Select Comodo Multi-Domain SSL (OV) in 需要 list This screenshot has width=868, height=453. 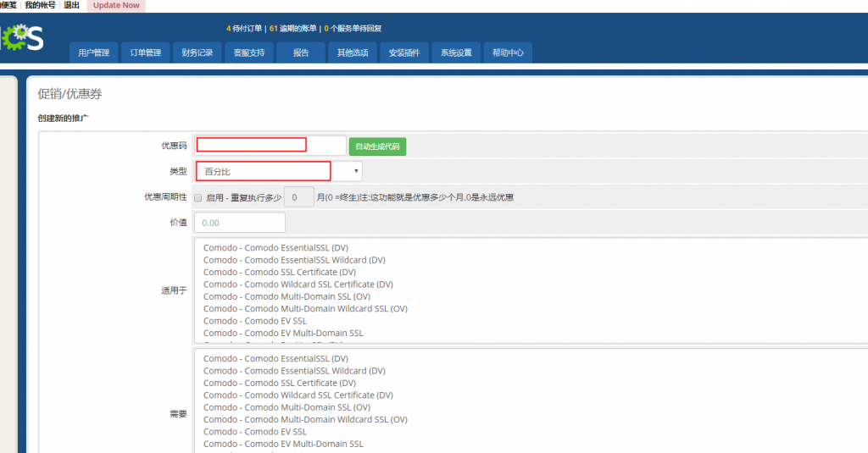pyautogui.click(x=287, y=407)
